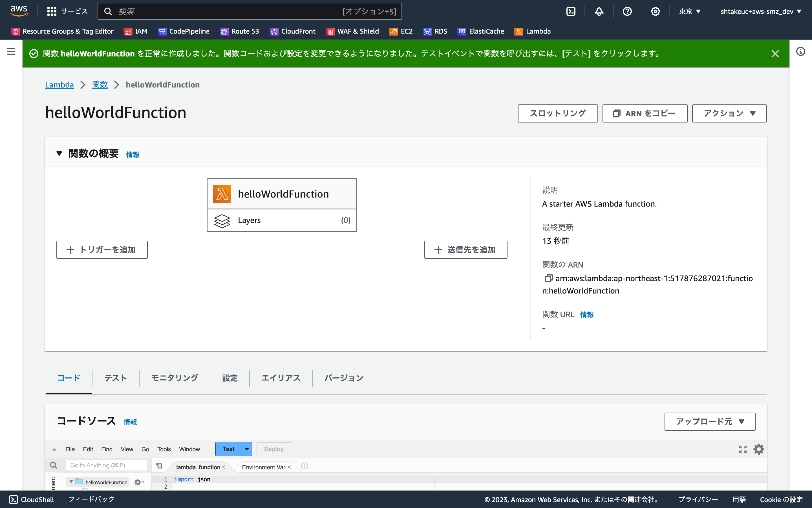Open the editor File menu
Viewport: 812px width, 508px height.
point(70,449)
